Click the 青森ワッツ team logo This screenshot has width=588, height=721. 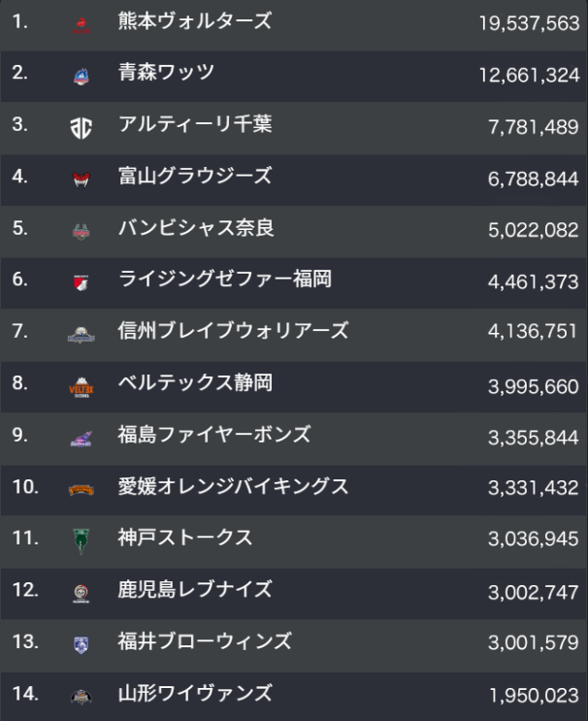click(x=81, y=77)
